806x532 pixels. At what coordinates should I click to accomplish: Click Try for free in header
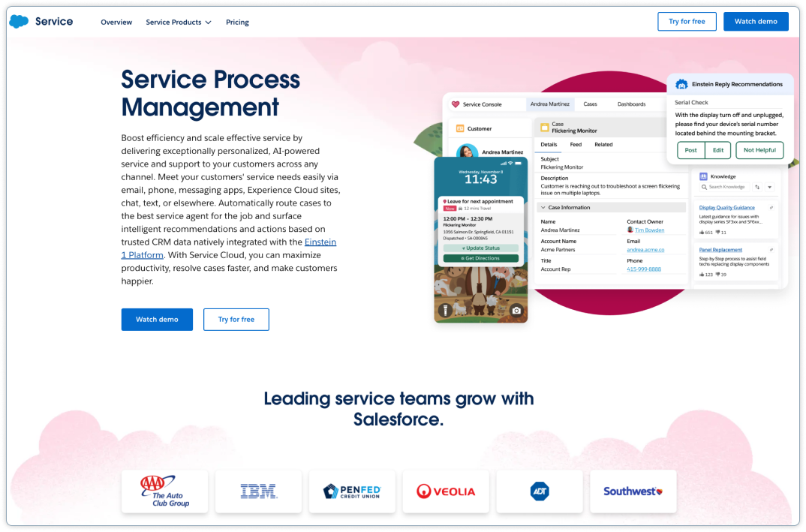(687, 22)
